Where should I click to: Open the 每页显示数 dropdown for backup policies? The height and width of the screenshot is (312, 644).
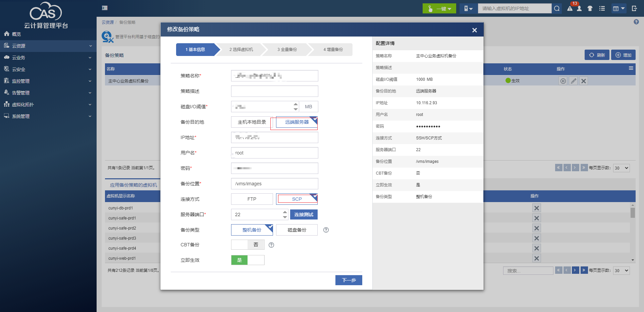(621, 168)
